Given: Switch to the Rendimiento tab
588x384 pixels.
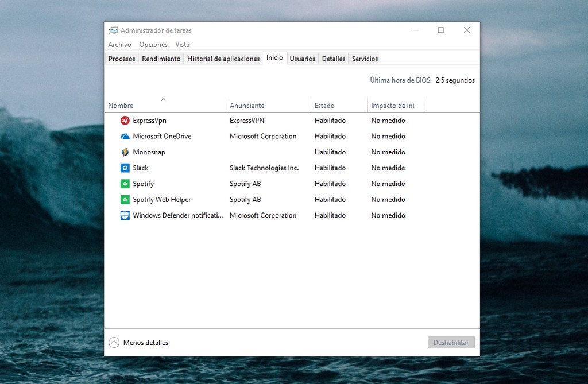Looking at the screenshot, I should (161, 59).
